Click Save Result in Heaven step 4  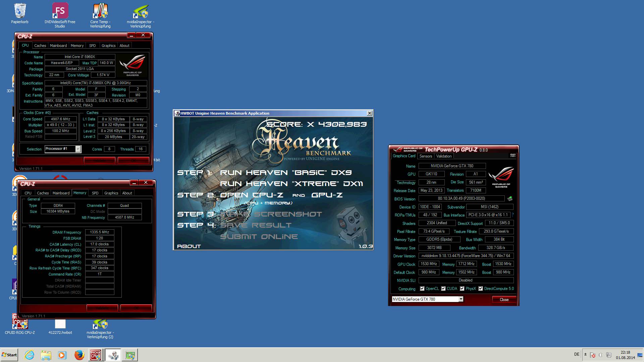(256, 225)
